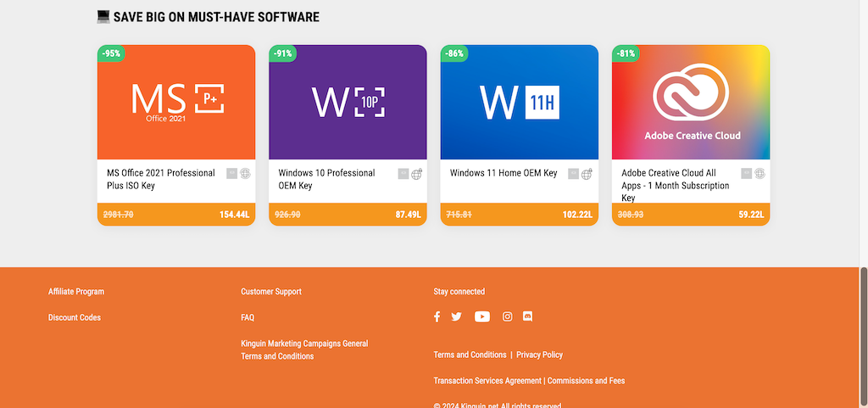Open the Customer Support link
Image resolution: width=868 pixels, height=408 pixels.
coord(271,291)
